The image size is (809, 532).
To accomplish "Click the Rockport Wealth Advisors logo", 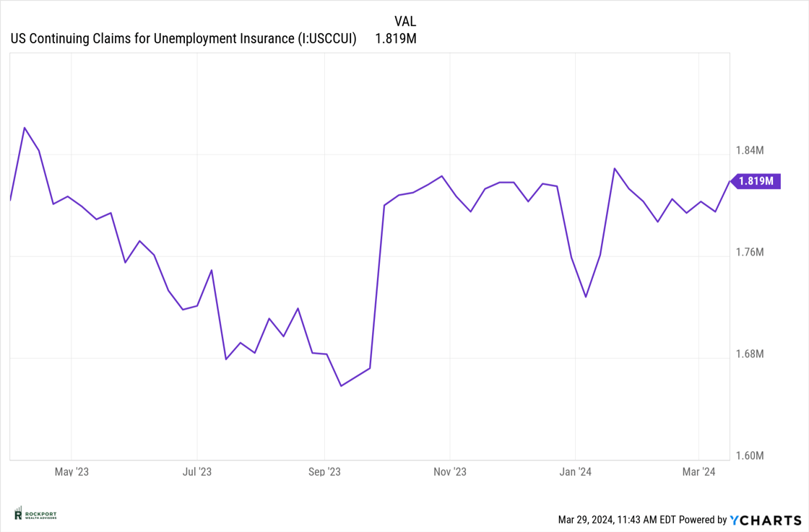I will 35,514.
